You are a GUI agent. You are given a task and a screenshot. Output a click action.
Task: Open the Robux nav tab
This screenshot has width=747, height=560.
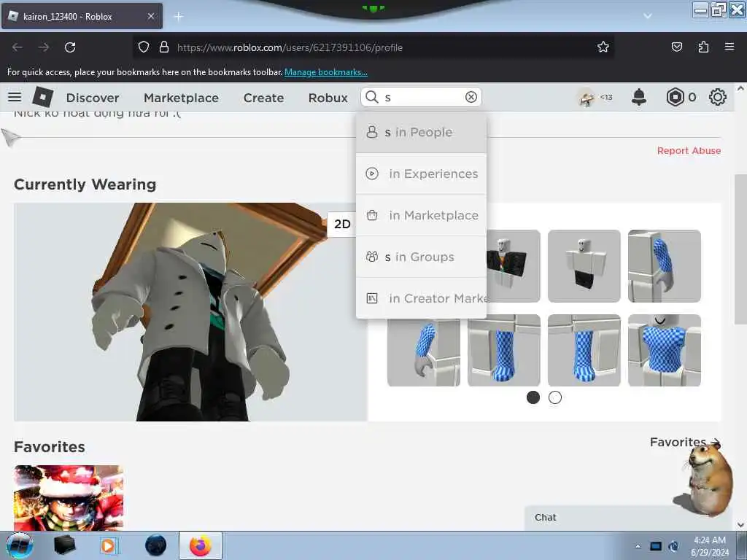[328, 98]
